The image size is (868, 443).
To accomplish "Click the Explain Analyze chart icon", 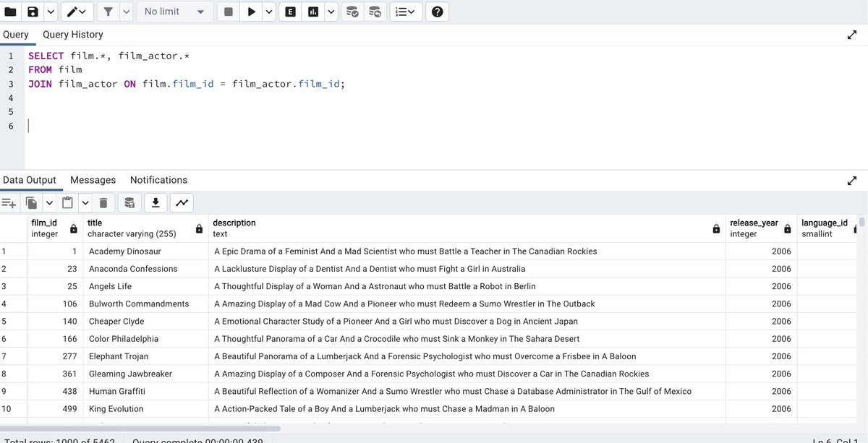I will [x=313, y=12].
